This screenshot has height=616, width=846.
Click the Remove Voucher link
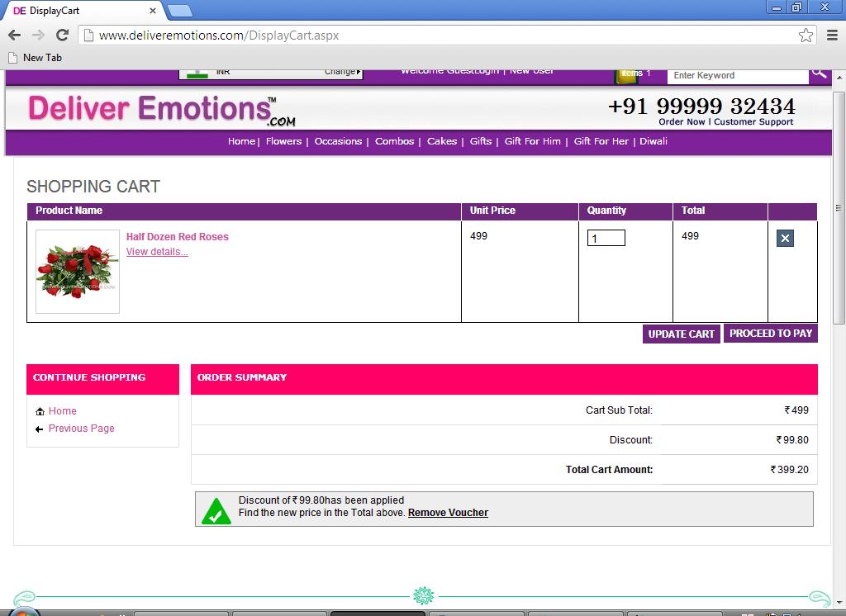click(x=448, y=513)
